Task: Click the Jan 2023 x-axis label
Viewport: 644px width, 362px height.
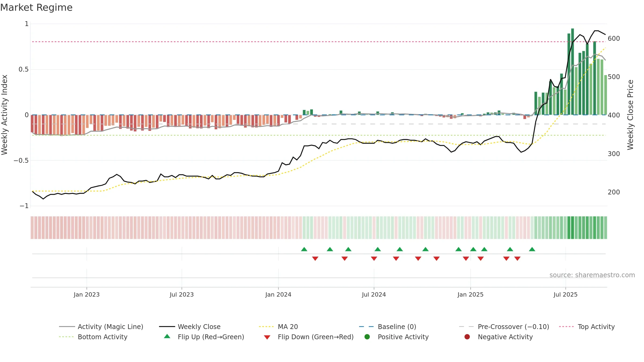Action: coord(87,295)
